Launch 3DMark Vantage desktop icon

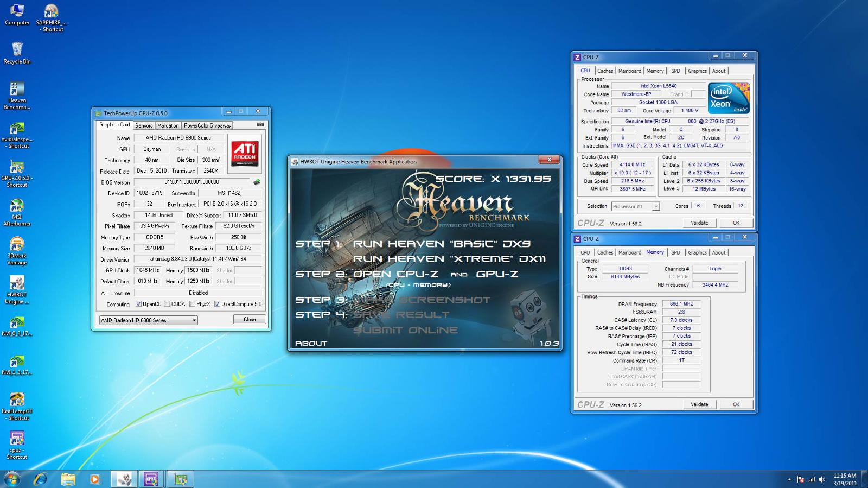coord(17,251)
